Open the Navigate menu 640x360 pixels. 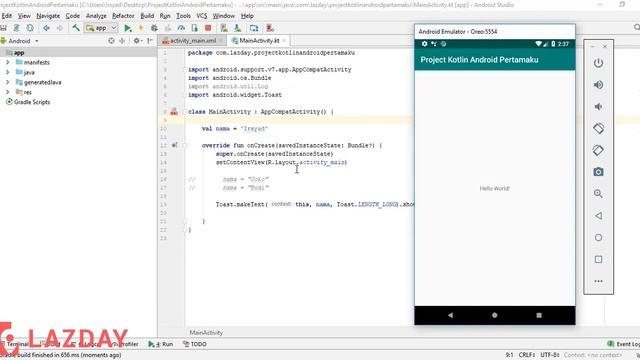(x=48, y=16)
